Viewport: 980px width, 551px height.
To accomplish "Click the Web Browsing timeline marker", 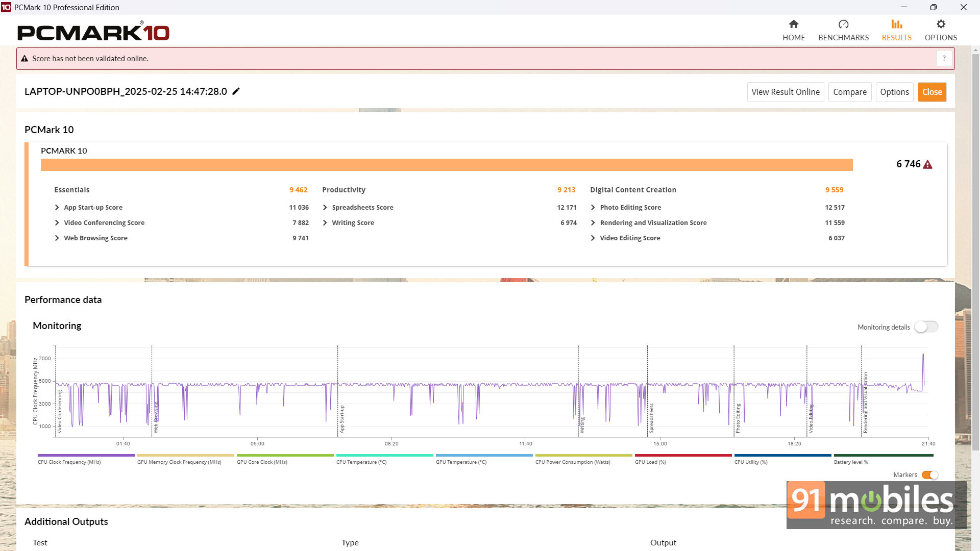I will tap(156, 417).
